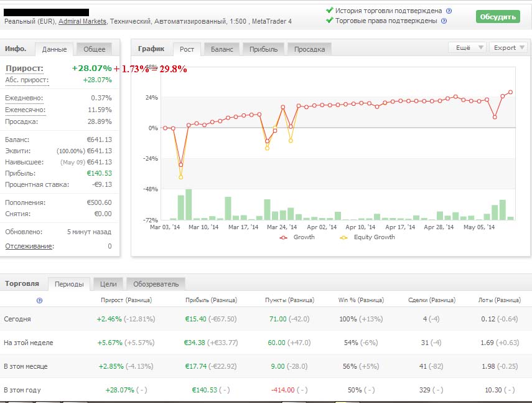The width and height of the screenshot is (532, 403).
Task: Open help icon next to История торговли подтверждена
Action: click(x=449, y=11)
